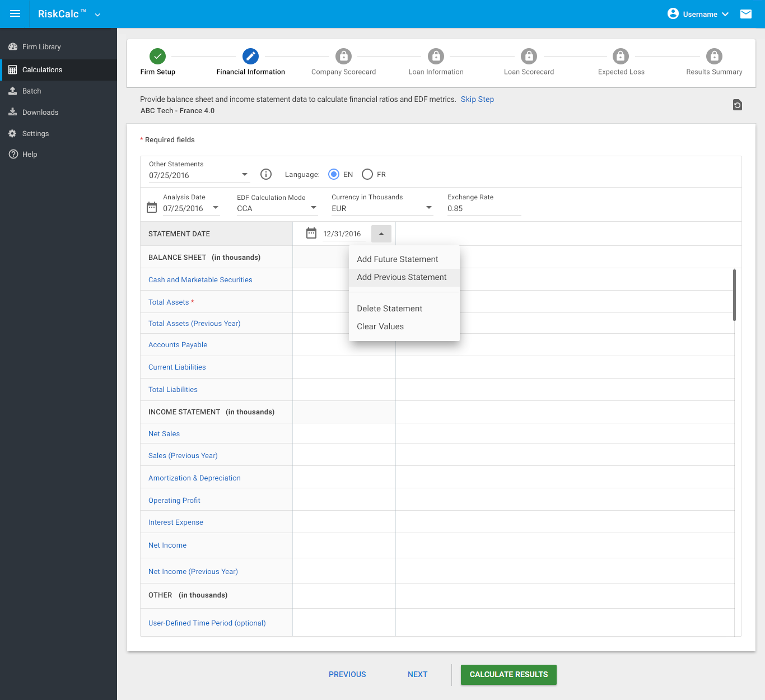Click the locked Loan Scorecard step
The width and height of the screenshot is (765, 700).
[529, 56]
